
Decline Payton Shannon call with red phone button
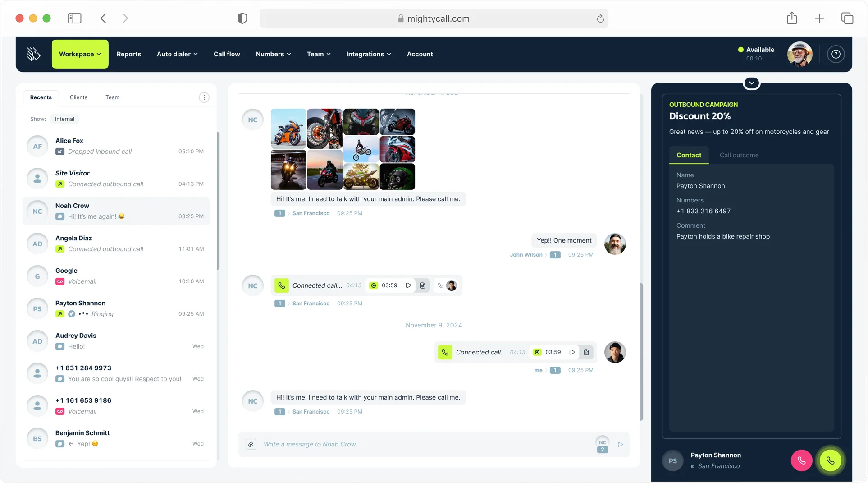click(801, 460)
